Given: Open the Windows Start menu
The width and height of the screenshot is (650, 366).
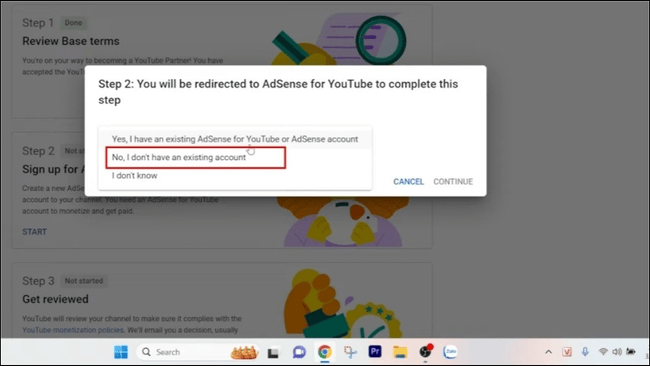Looking at the screenshot, I should point(121,352).
